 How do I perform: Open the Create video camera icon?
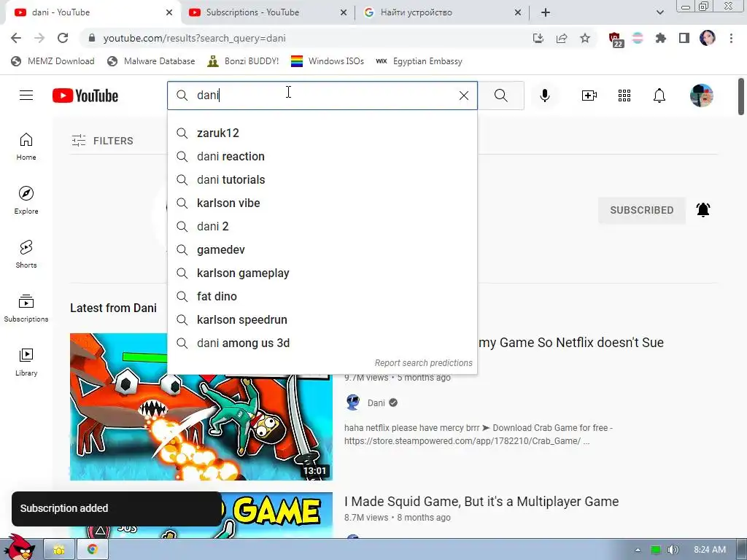(x=589, y=96)
